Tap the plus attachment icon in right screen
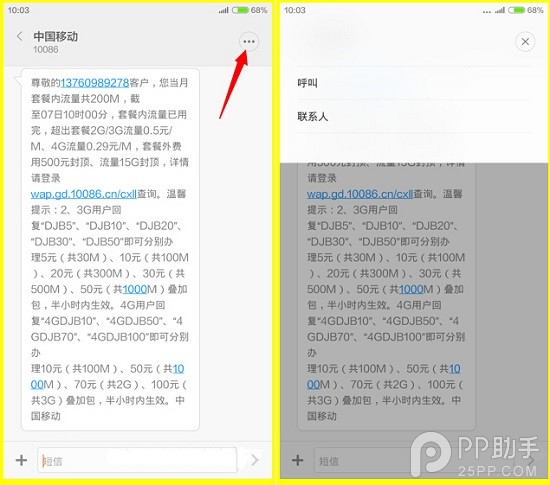 (297, 460)
